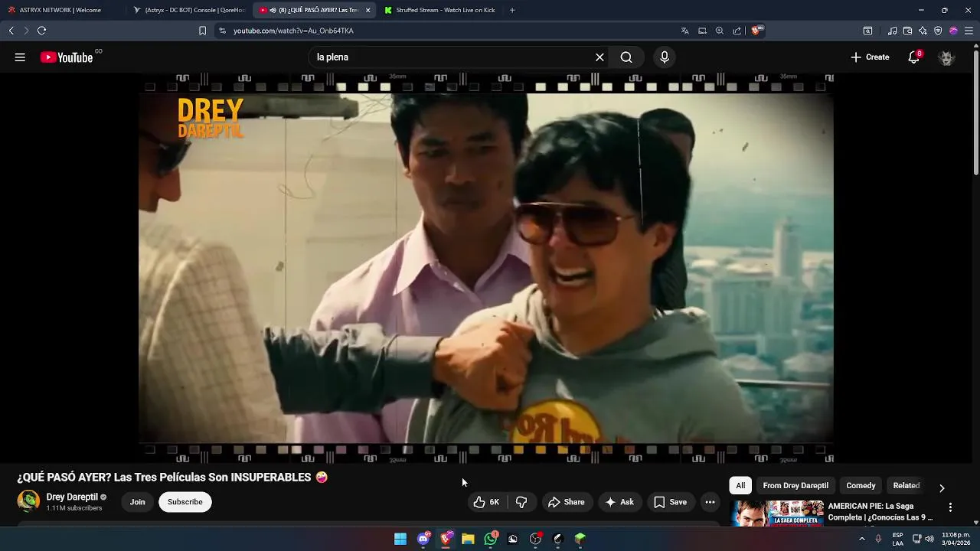Open a new browser tab
This screenshot has height=551, width=980.
[x=512, y=10]
